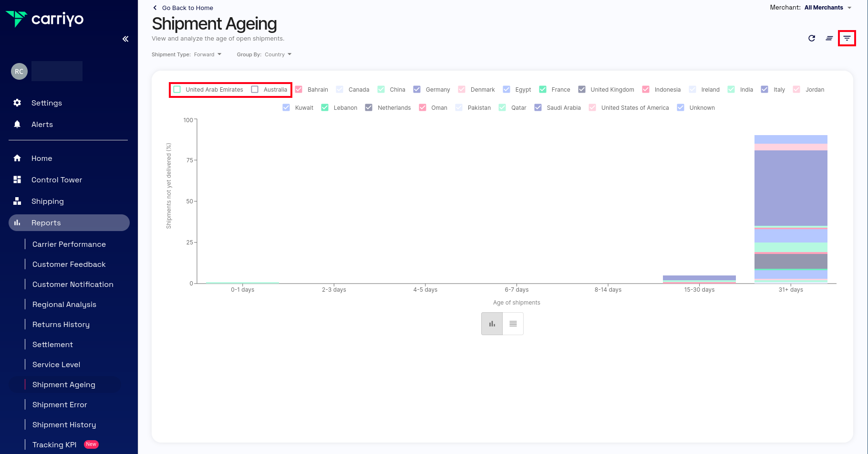Screen dimensions: 868x454
Task: Click the 15-30 days bar
Action: coord(699,279)
